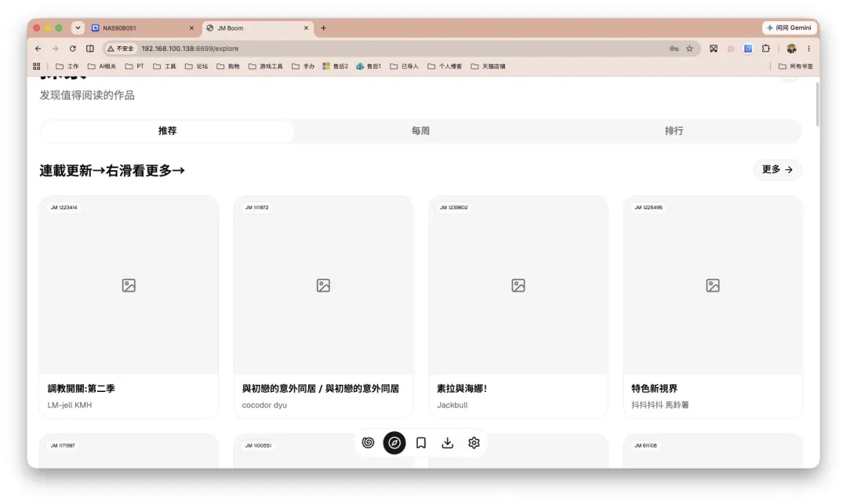Viewport: 847px width, 504px height.
Task: Switch to the NAS90B051 browser tab
Action: [x=144, y=28]
